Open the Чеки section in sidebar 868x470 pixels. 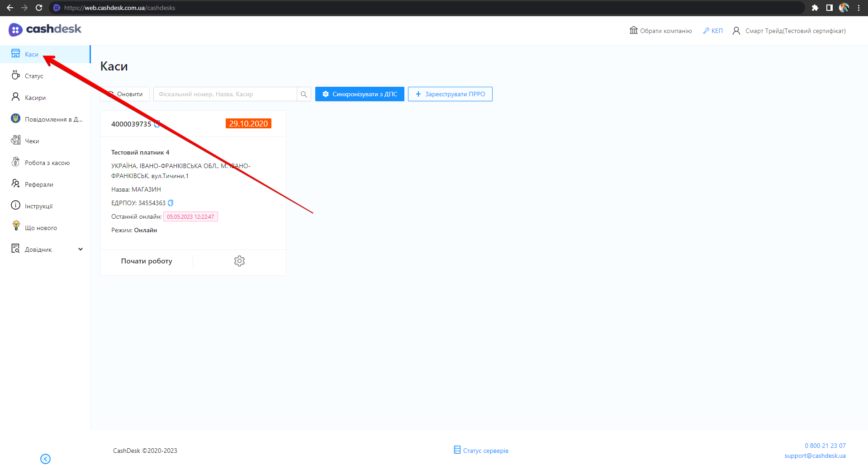(32, 141)
